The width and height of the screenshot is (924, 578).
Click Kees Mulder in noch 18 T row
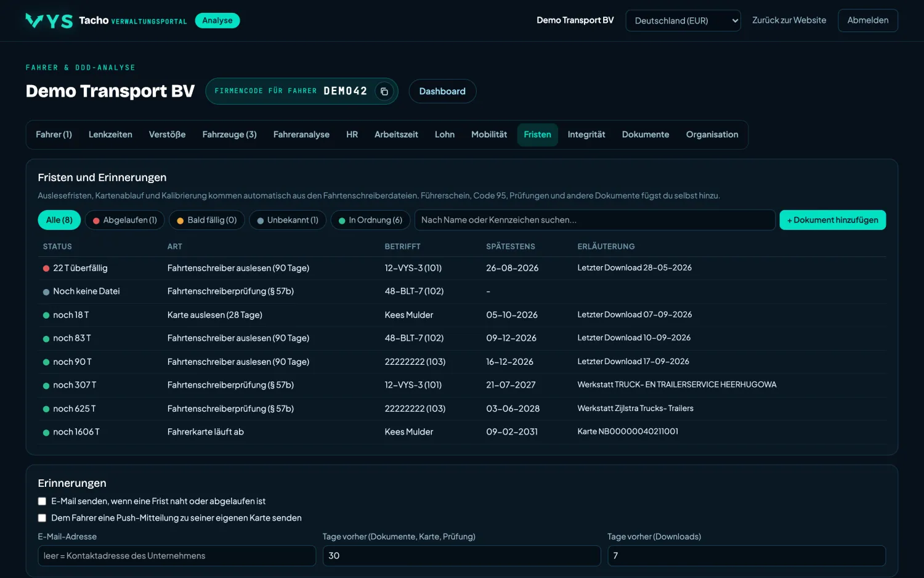point(409,315)
